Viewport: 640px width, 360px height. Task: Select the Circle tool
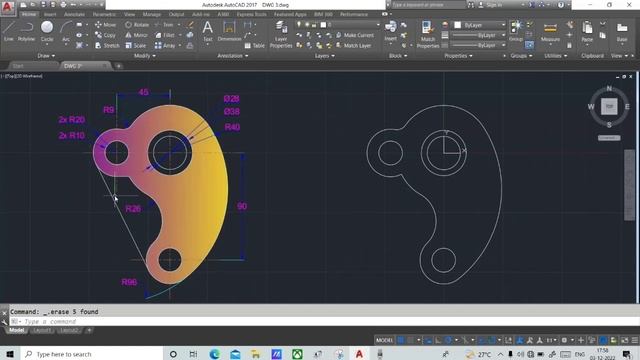point(47,32)
